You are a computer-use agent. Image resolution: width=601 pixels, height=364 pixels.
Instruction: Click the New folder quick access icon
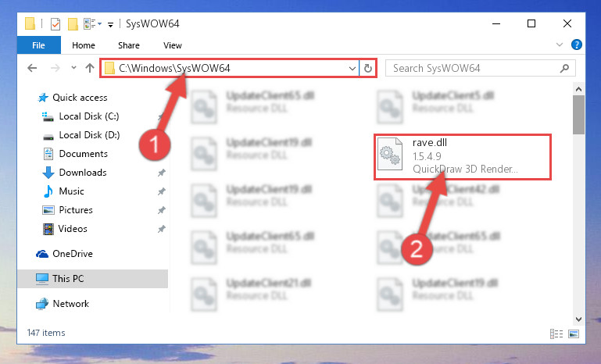pos(73,23)
